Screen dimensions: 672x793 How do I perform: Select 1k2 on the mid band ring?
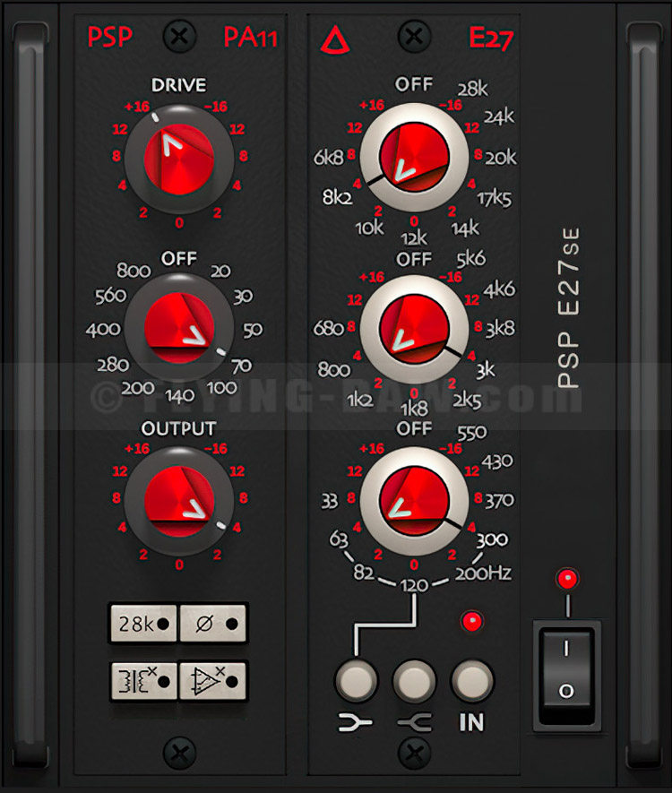(x=360, y=400)
